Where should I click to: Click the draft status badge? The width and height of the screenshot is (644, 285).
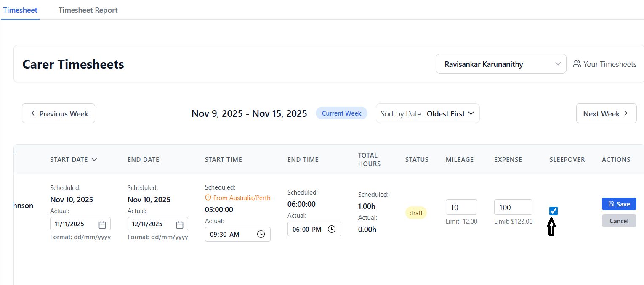coord(416,213)
